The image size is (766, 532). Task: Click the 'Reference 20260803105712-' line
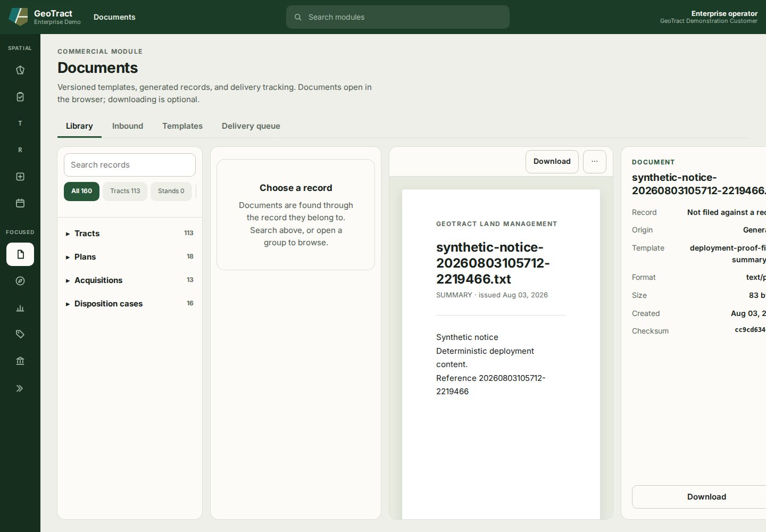491,378
